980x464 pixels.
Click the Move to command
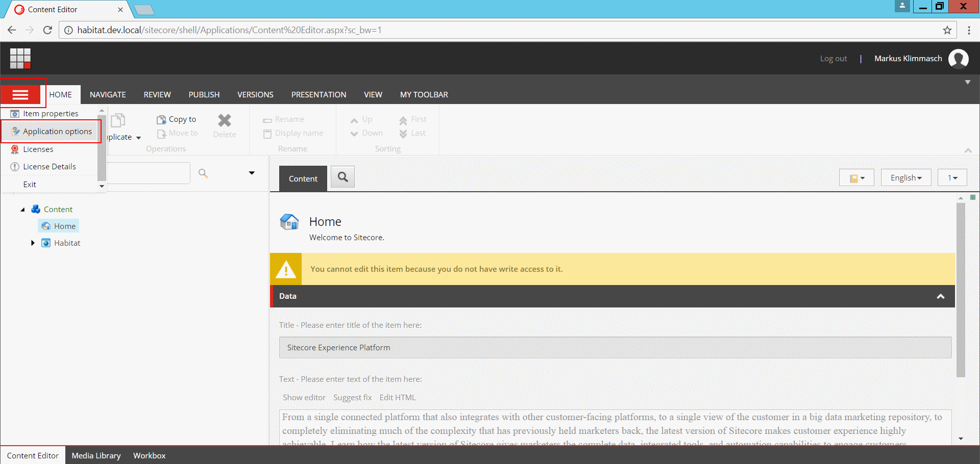pyautogui.click(x=177, y=133)
